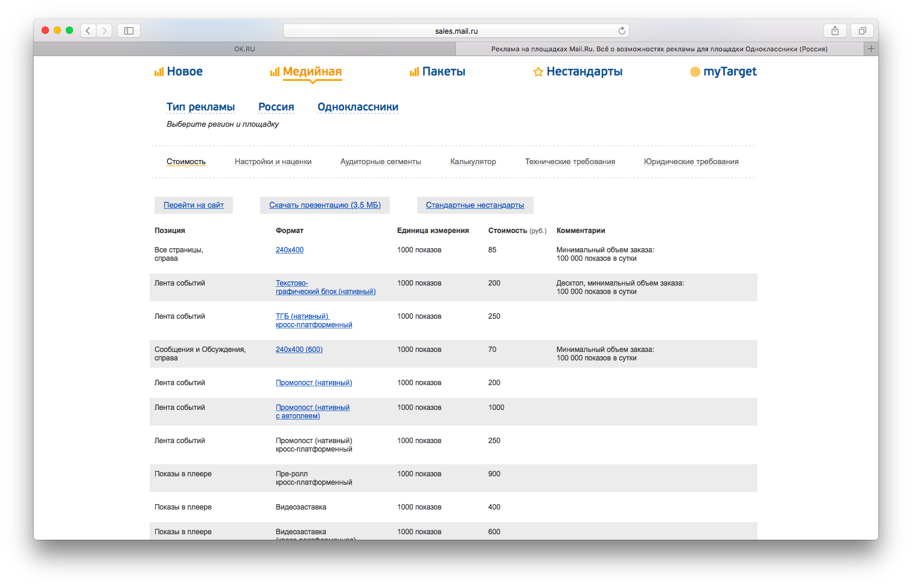Click the cost value 600

(x=494, y=532)
